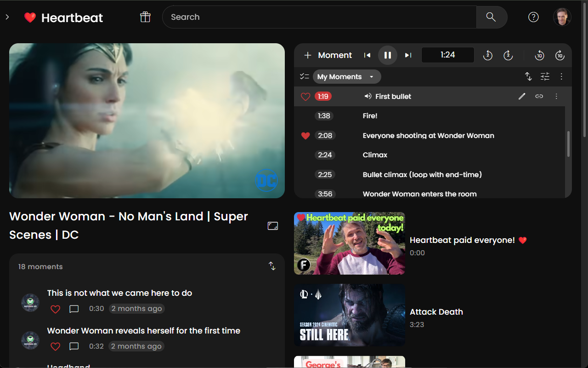The width and height of the screenshot is (588, 368).
Task: Open the user profile avatar menu
Action: [x=562, y=17]
